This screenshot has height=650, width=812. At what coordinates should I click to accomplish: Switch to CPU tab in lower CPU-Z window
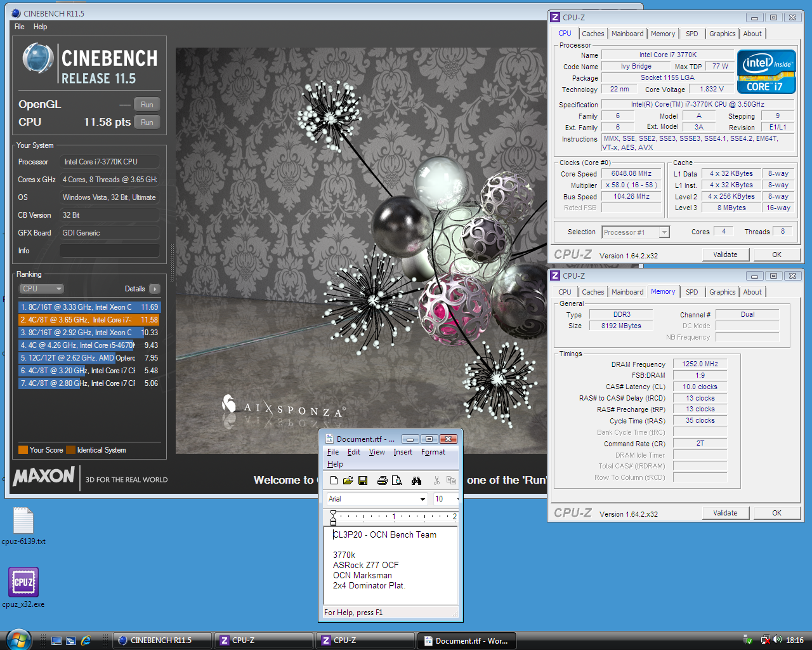click(565, 292)
